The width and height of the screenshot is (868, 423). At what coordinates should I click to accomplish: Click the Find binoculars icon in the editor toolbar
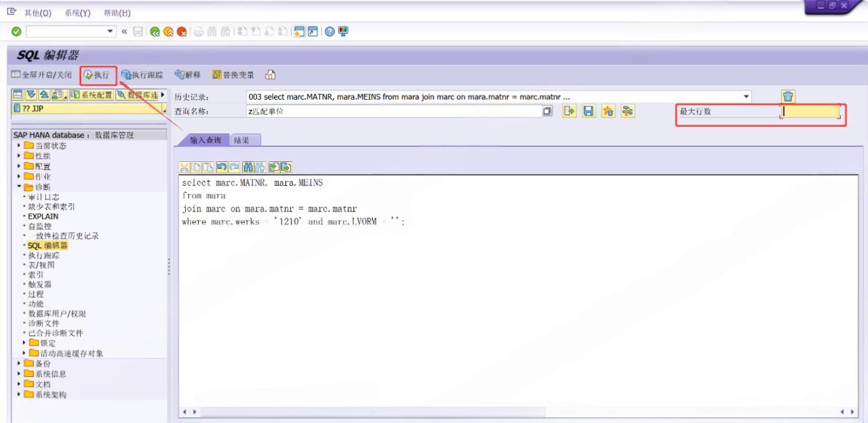pos(248,167)
